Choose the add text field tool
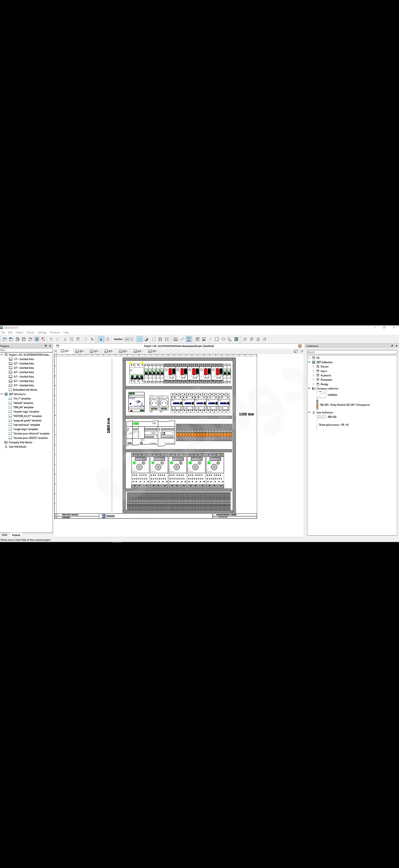 click(198, 339)
